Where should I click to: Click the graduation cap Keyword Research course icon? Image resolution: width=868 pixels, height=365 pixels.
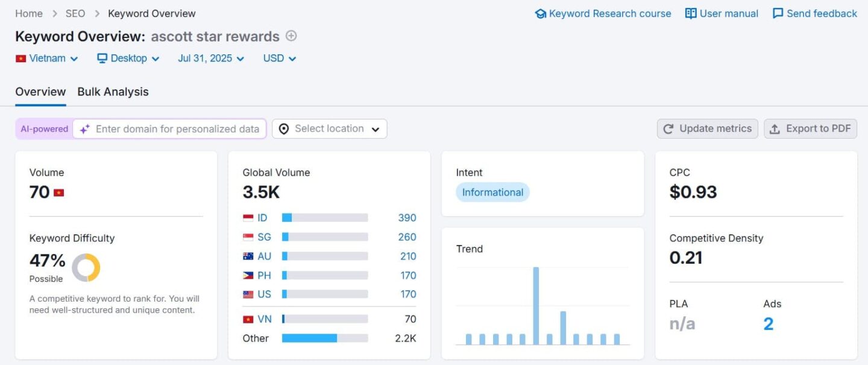[540, 13]
